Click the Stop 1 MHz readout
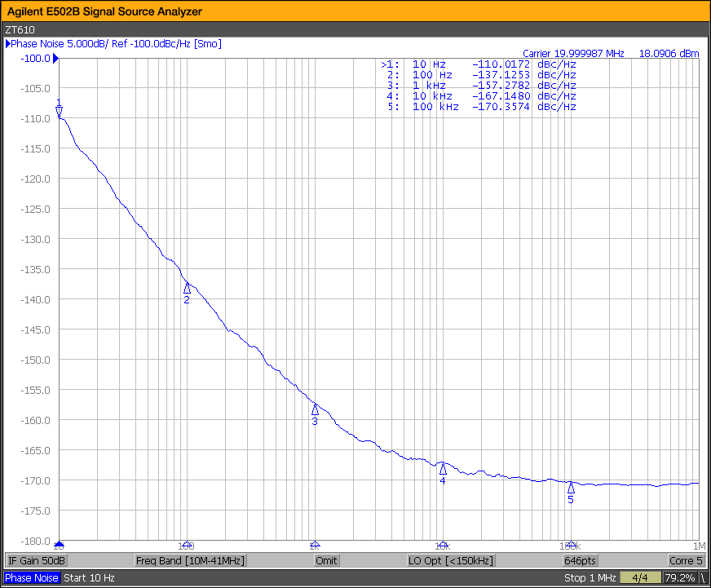 590,577
